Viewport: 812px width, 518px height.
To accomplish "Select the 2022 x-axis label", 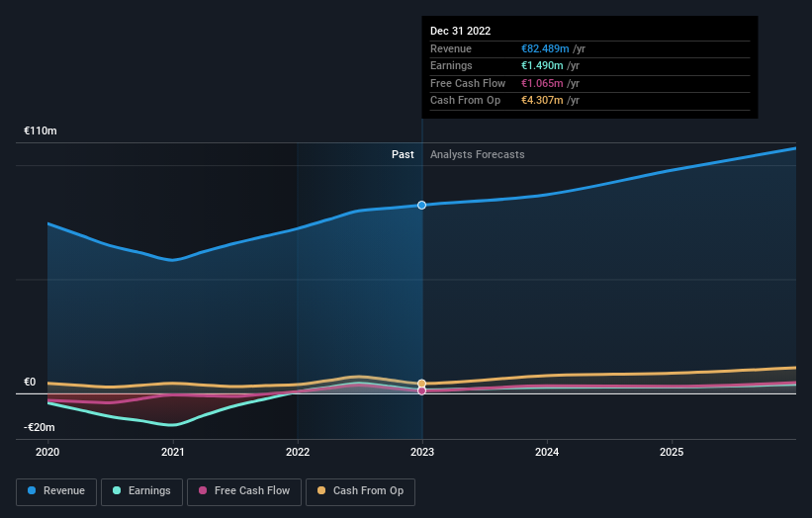I will (298, 452).
